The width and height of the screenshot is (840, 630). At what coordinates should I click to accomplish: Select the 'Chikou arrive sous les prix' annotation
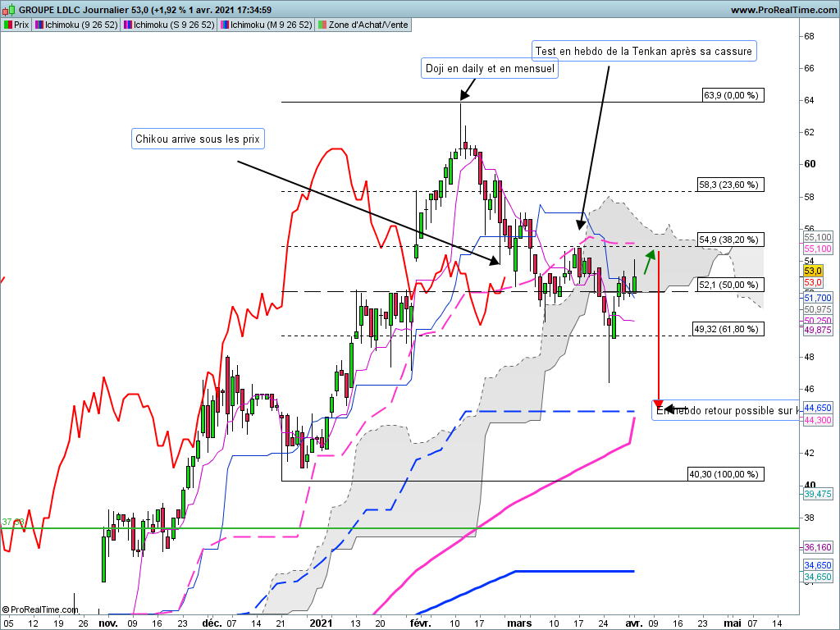point(198,139)
